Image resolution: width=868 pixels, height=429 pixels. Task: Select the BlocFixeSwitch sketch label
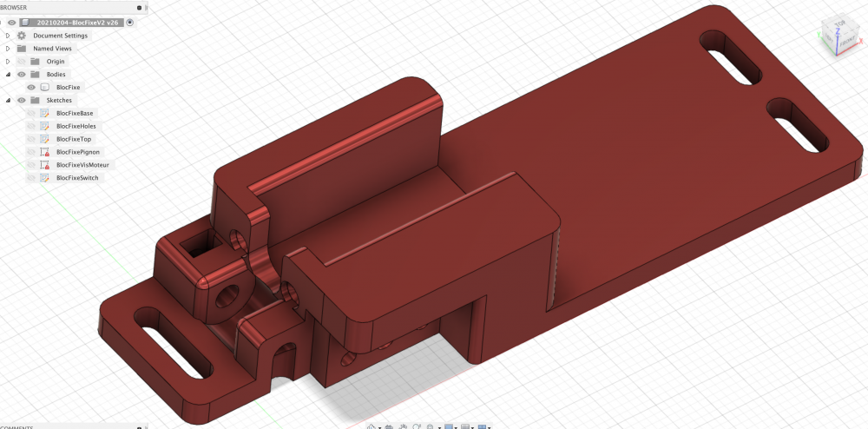click(77, 178)
